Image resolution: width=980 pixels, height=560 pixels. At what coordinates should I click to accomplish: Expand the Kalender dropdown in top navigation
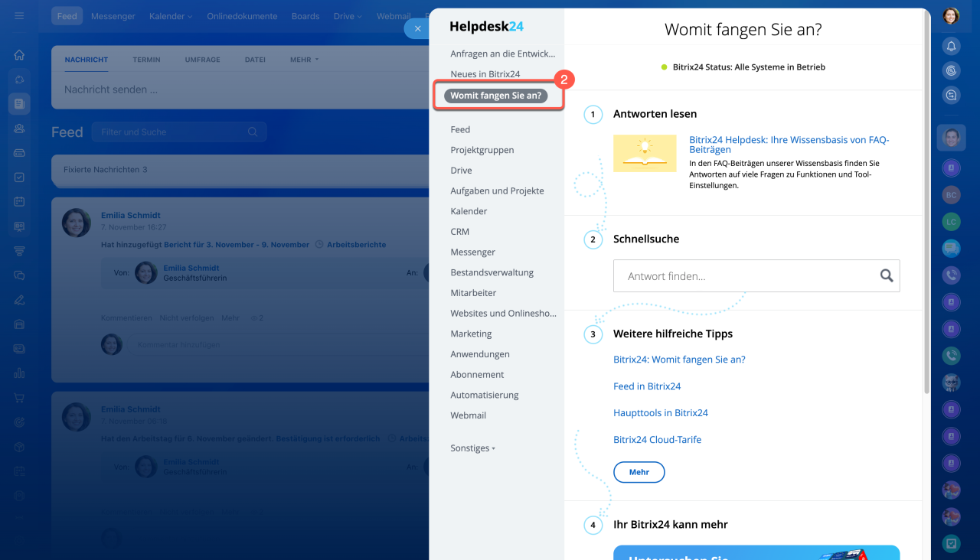pyautogui.click(x=171, y=16)
